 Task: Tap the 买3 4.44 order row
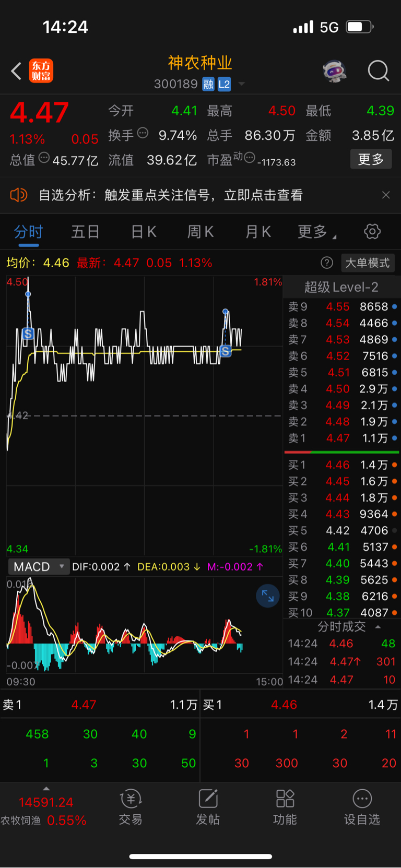(x=342, y=498)
